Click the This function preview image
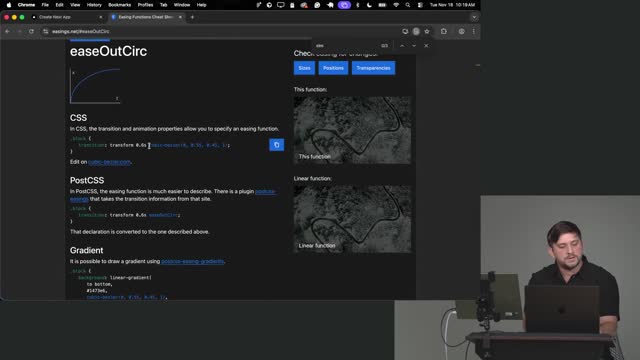The height and width of the screenshot is (360, 640). click(352, 130)
